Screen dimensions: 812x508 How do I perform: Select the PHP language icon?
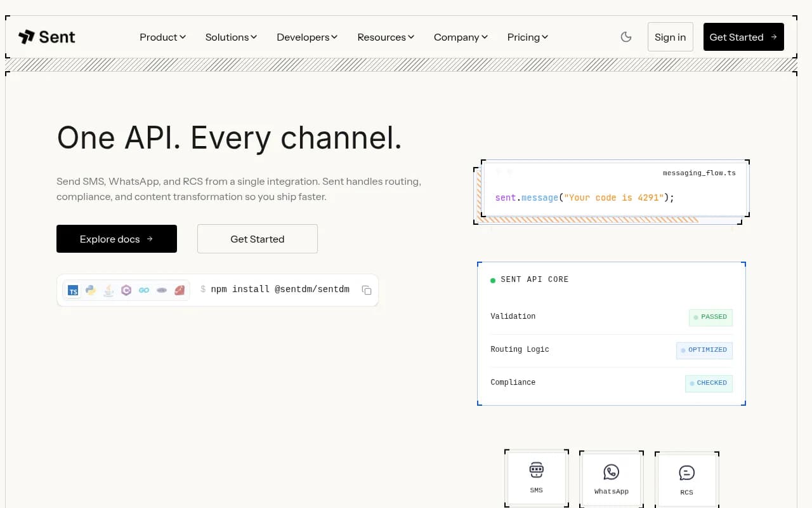162,290
